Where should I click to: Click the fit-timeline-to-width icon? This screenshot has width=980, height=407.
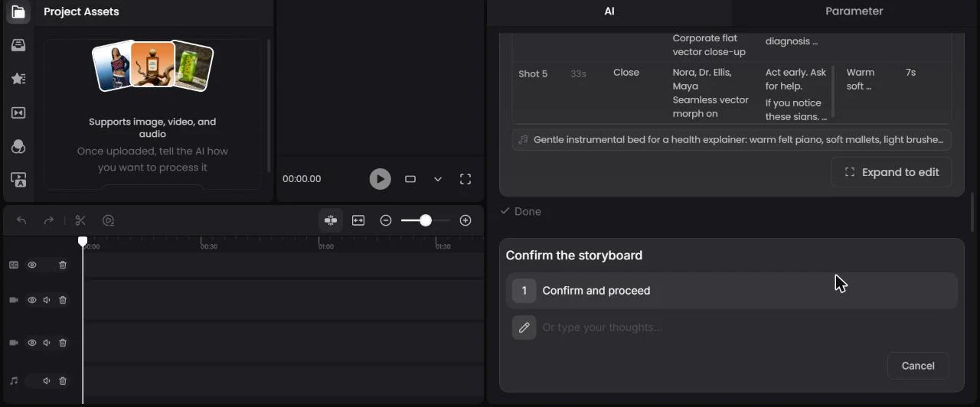358,220
